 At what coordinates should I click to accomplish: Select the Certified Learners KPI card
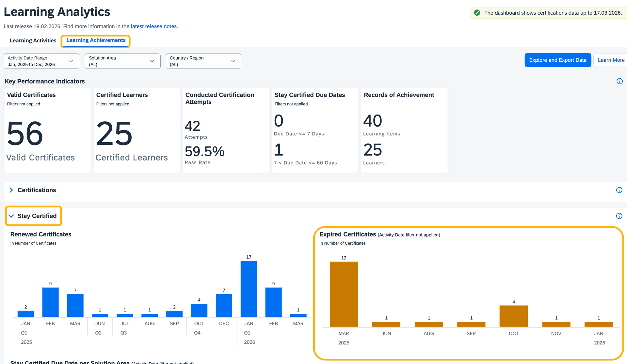137,130
